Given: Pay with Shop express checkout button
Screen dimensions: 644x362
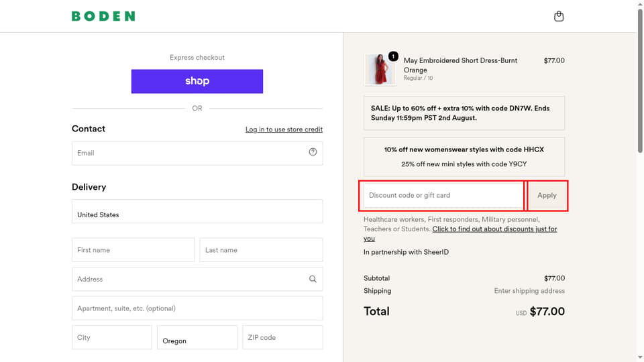Looking at the screenshot, I should tap(197, 81).
